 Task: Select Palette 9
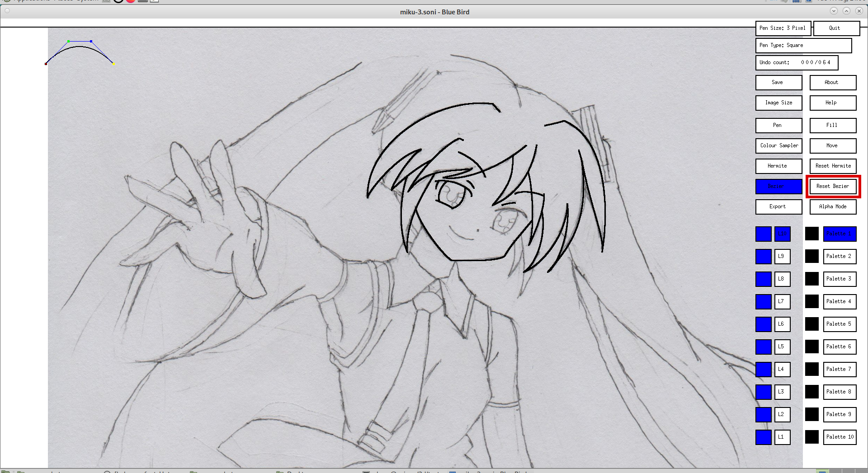tap(840, 414)
